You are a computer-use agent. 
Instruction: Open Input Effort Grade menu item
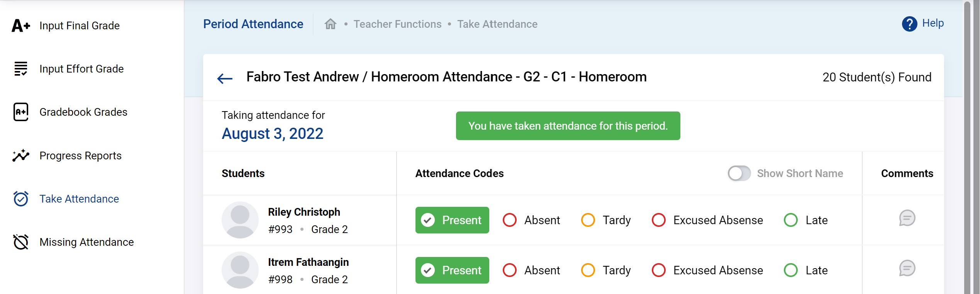[x=81, y=69]
